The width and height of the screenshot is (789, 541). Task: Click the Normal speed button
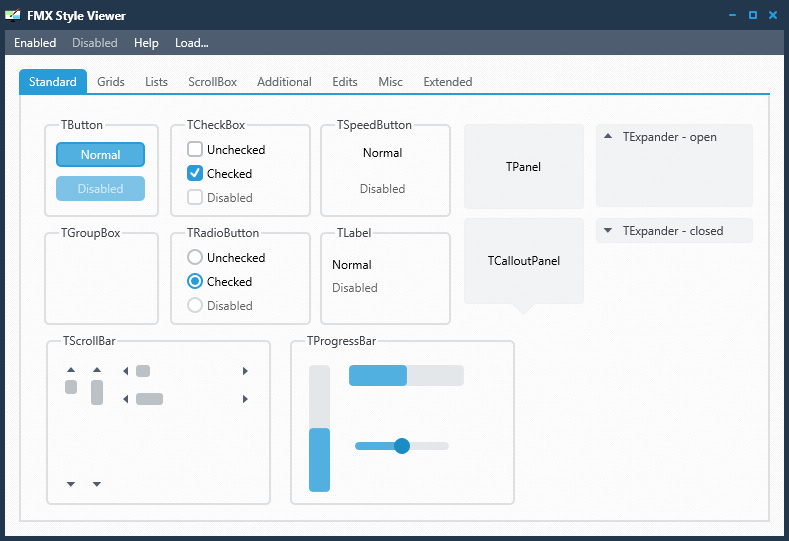pos(382,153)
